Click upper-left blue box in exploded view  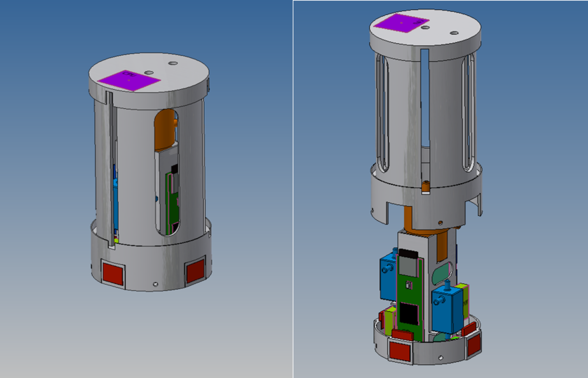(387, 278)
